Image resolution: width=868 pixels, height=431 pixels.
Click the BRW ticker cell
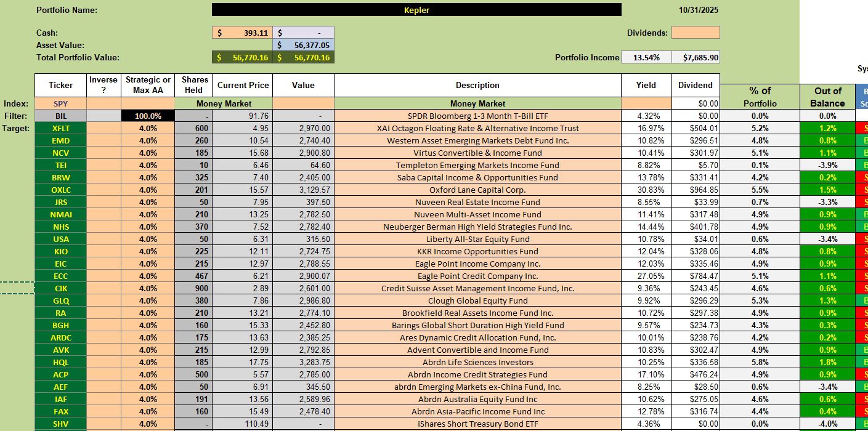60,177
